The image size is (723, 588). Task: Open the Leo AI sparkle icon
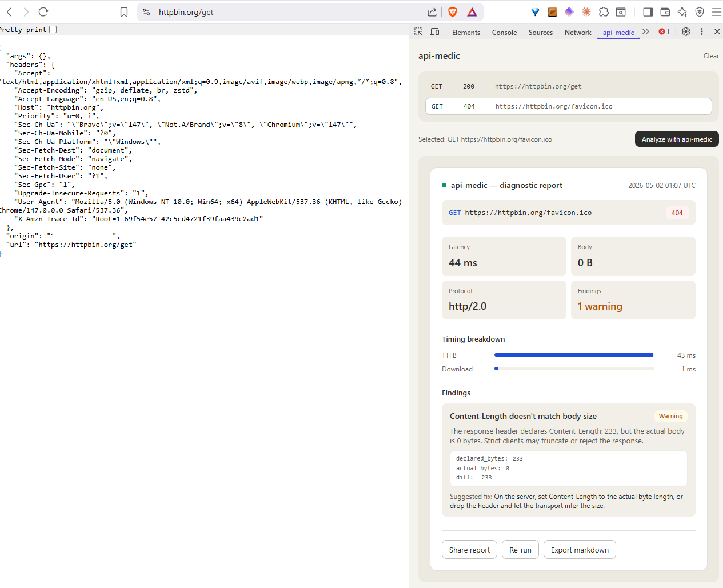pos(682,12)
